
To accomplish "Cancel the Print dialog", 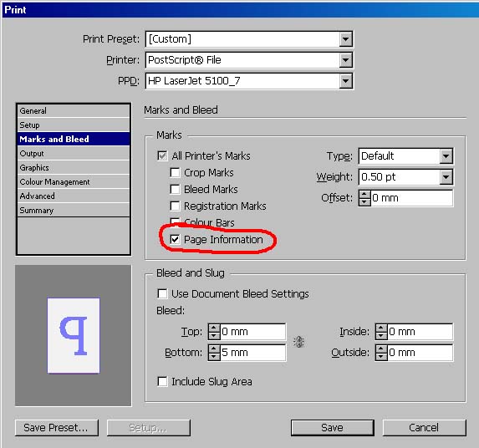I will pos(425,428).
